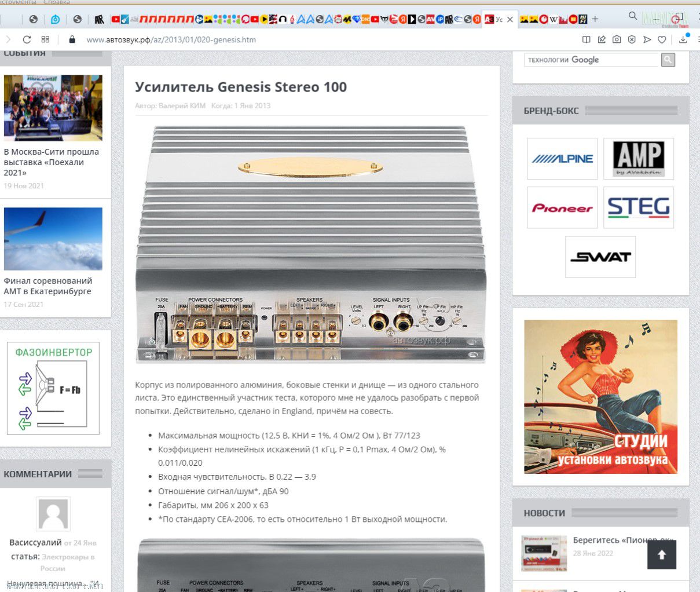Switch to the blue circle icon tab
Image resolution: width=700 pixels, height=592 pixels.
click(x=55, y=19)
